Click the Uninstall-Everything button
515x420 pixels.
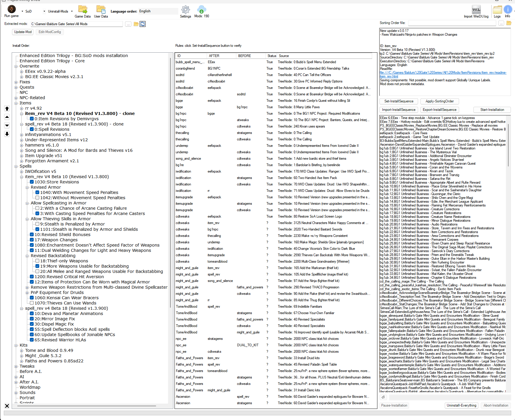click(x=461, y=405)
